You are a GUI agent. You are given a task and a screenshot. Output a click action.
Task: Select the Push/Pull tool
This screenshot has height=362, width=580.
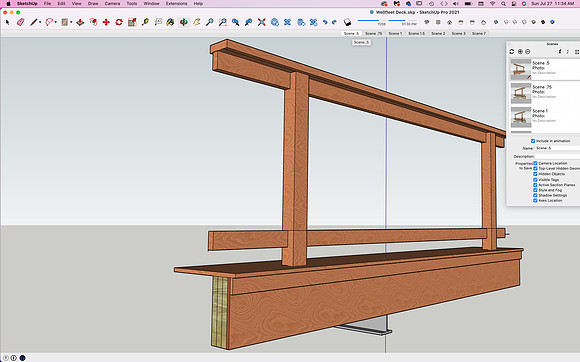coord(80,23)
